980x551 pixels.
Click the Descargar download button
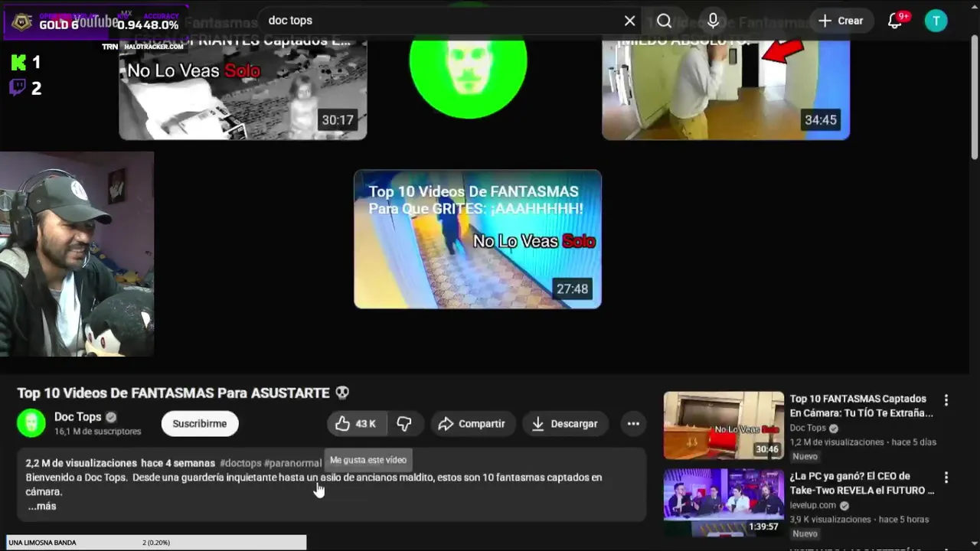565,423
